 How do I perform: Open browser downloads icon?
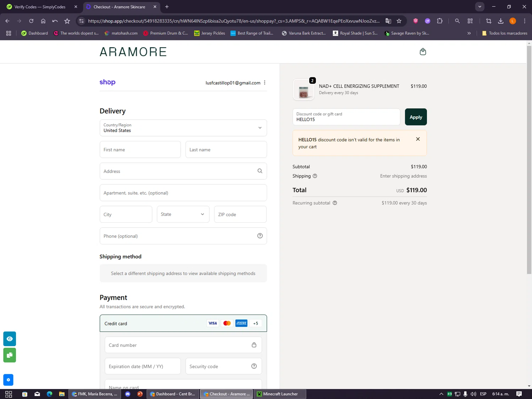pyautogui.click(x=501, y=21)
